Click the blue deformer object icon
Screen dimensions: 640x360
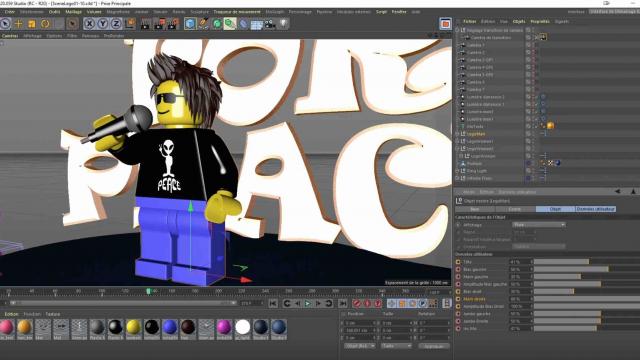(x=243, y=24)
